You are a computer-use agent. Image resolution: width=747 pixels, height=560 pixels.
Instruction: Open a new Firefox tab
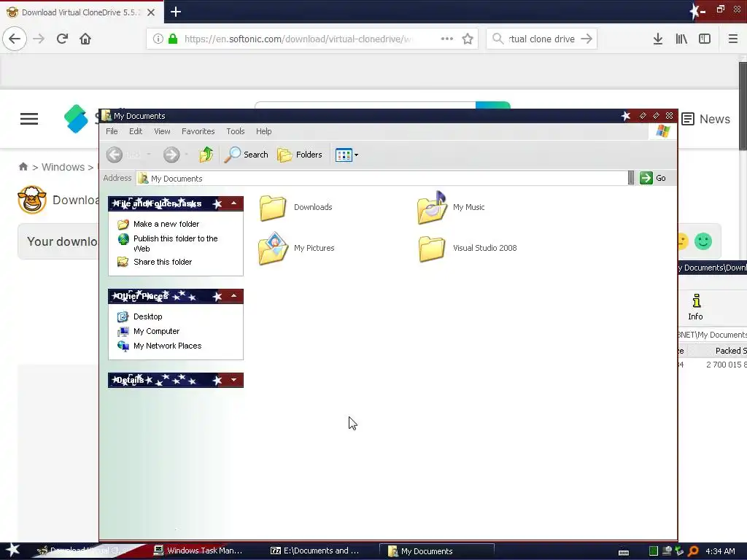pos(176,12)
